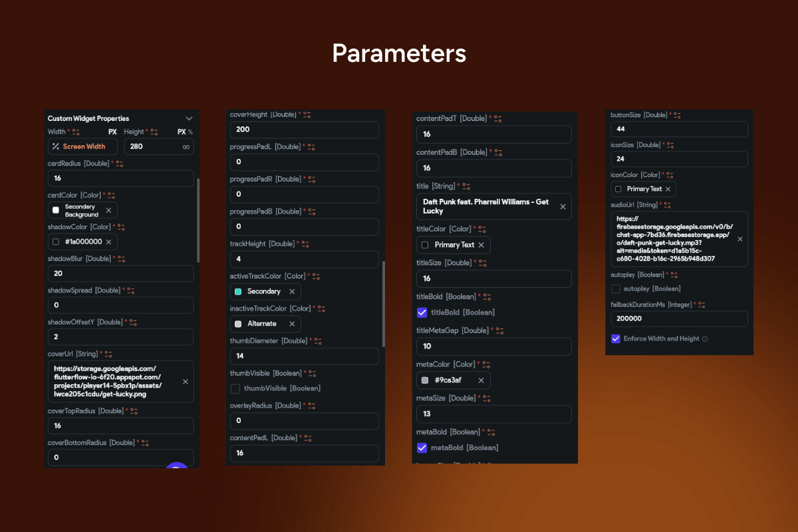Image resolution: width=798 pixels, height=532 pixels.
Task: Open the inactiveTrackColor Alternate color picker
Action: coord(261,324)
